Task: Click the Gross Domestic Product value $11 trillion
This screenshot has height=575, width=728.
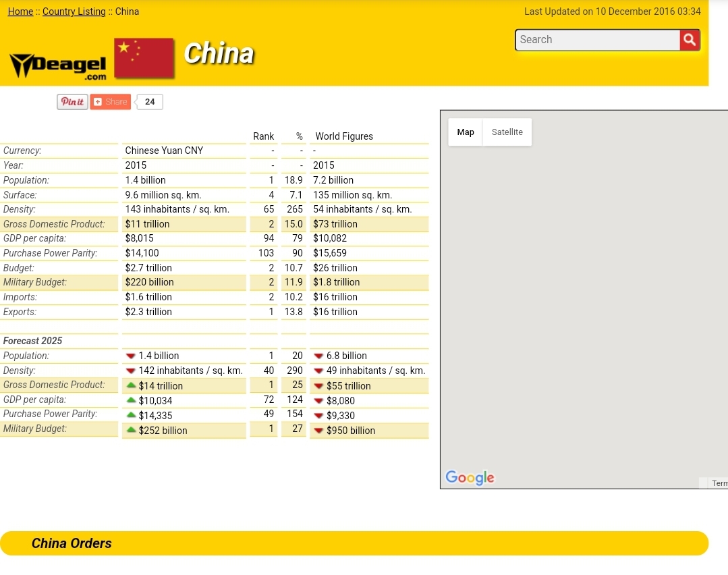Action: (x=147, y=224)
